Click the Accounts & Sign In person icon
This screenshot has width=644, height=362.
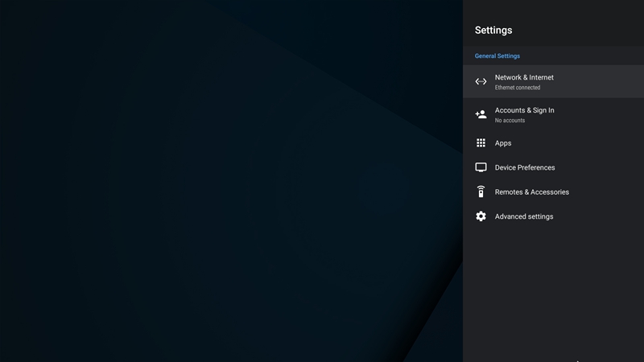pyautogui.click(x=481, y=114)
